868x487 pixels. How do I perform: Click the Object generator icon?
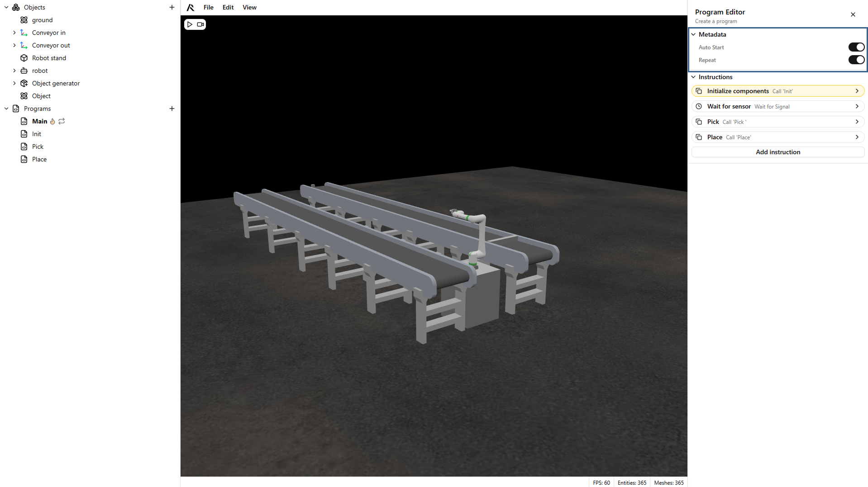24,83
